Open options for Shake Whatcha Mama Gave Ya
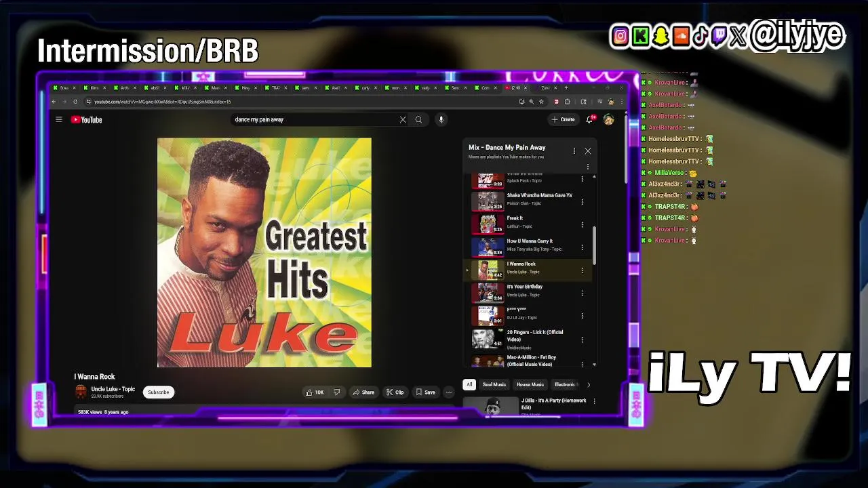The image size is (868, 488). tap(583, 202)
